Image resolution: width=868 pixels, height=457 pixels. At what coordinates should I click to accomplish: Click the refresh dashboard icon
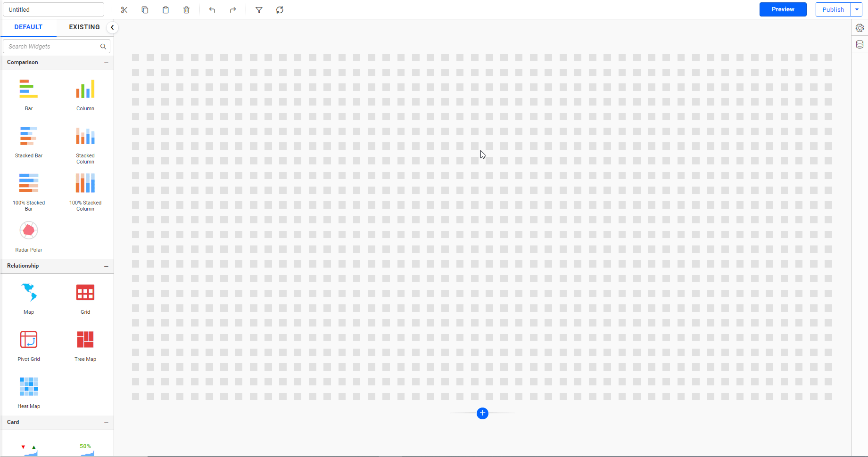point(280,10)
